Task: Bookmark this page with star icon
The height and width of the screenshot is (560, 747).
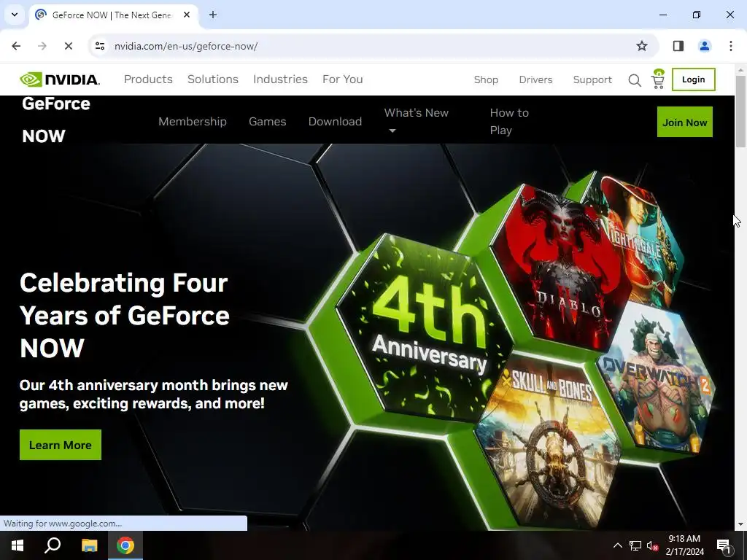Action: click(x=642, y=46)
